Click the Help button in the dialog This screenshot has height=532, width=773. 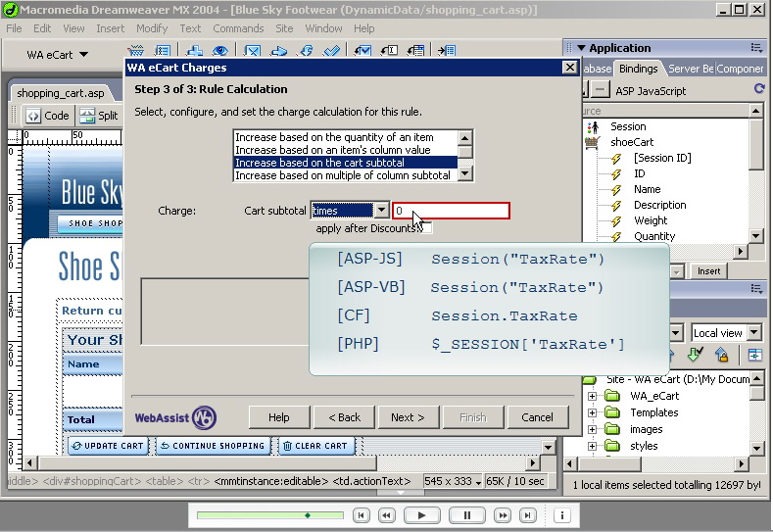click(x=279, y=417)
